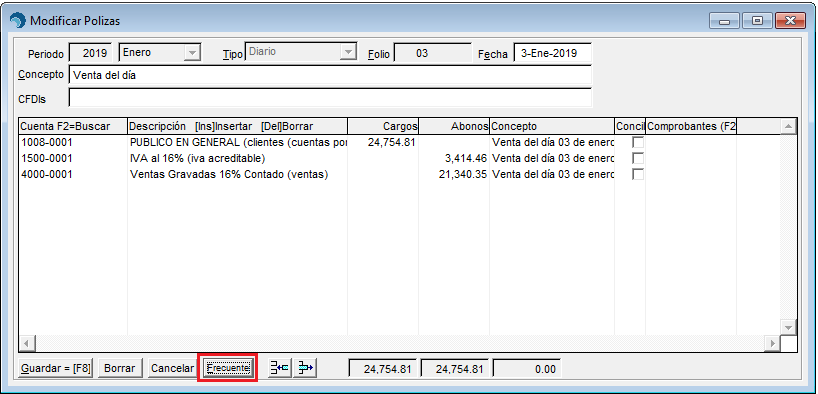
Task: Click the Folio field showing 03
Action: tap(432, 53)
